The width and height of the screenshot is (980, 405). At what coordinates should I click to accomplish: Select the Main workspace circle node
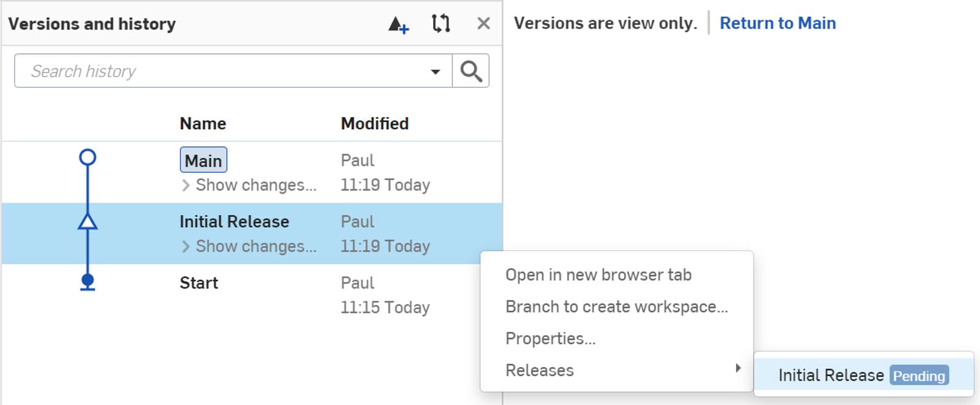88,158
